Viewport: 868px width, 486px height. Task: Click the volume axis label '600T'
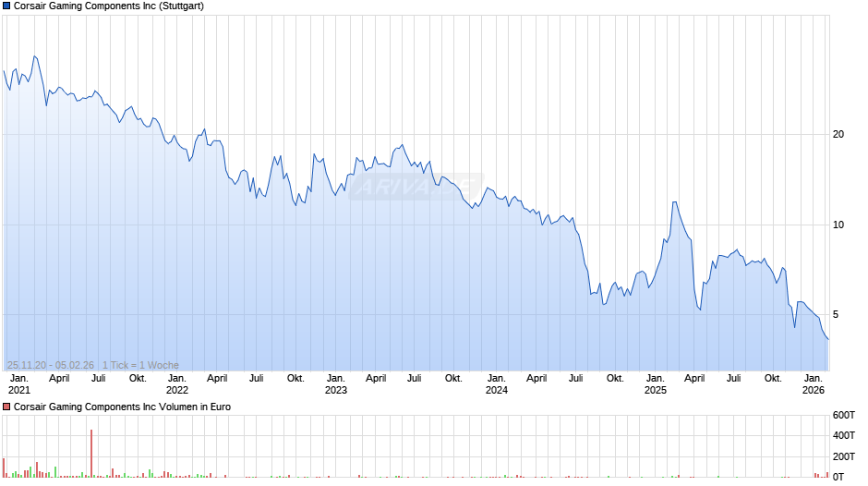(844, 415)
